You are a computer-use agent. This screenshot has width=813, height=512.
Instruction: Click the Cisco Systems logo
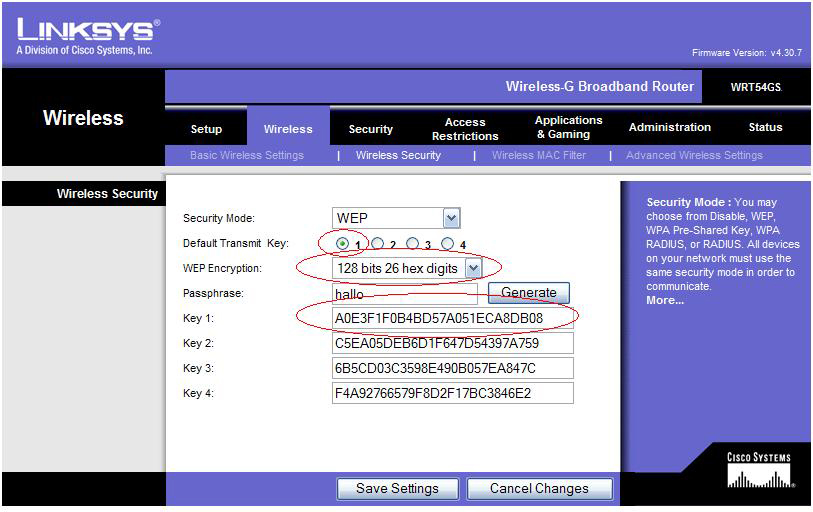759,470
